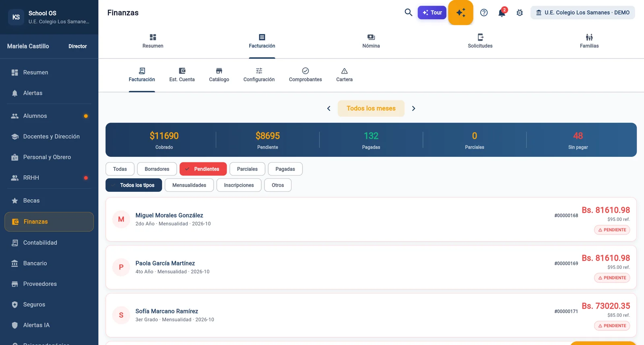The image size is (644, 345).
Task: Open Becas in the sidebar
Action: (x=49, y=201)
